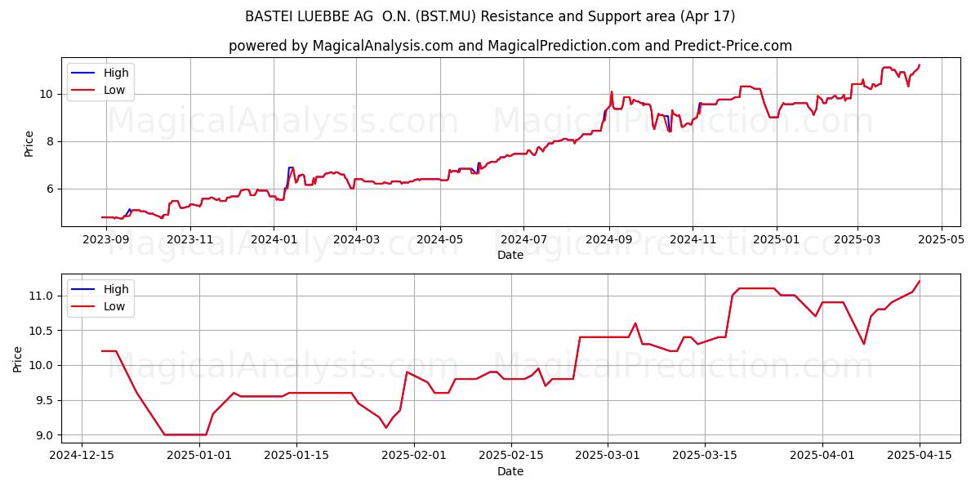Screen dimensions: 980x490
Task: Click the '6' price tick on upper chart
Action: click(51, 189)
